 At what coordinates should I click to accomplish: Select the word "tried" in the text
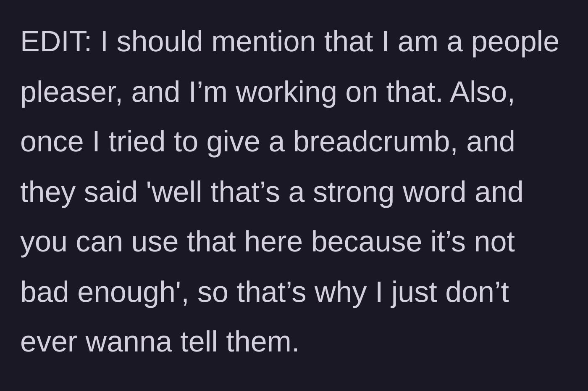click(x=137, y=142)
